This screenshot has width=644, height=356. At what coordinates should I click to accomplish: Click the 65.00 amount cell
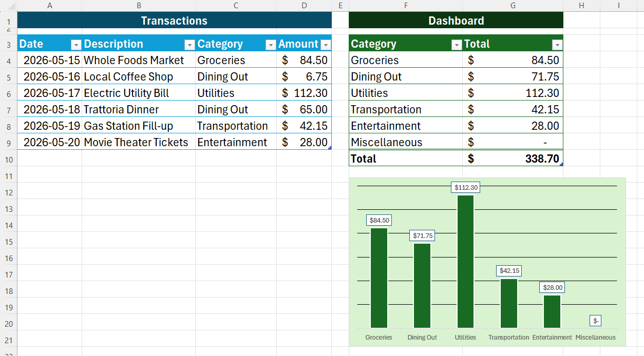(304, 109)
